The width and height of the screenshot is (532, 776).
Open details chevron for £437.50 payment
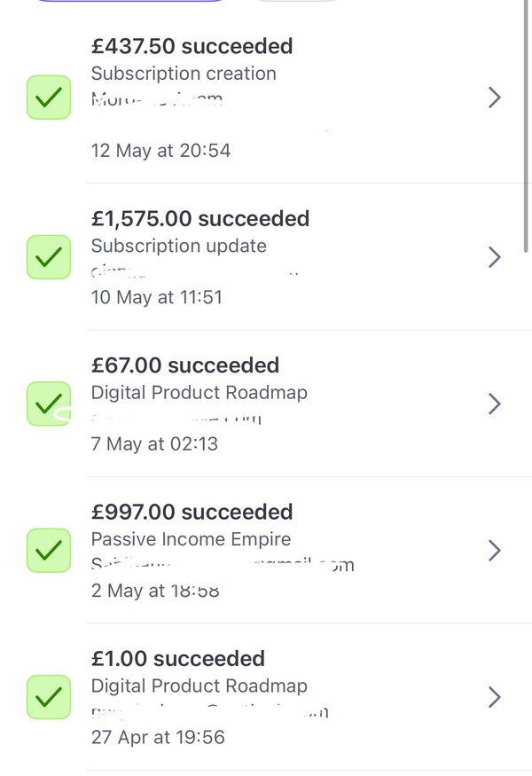coord(495,98)
